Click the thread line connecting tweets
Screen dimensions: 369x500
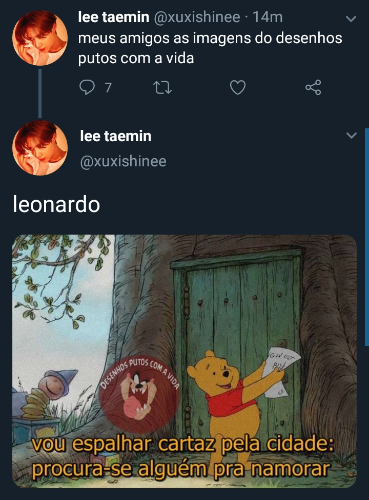(40, 93)
